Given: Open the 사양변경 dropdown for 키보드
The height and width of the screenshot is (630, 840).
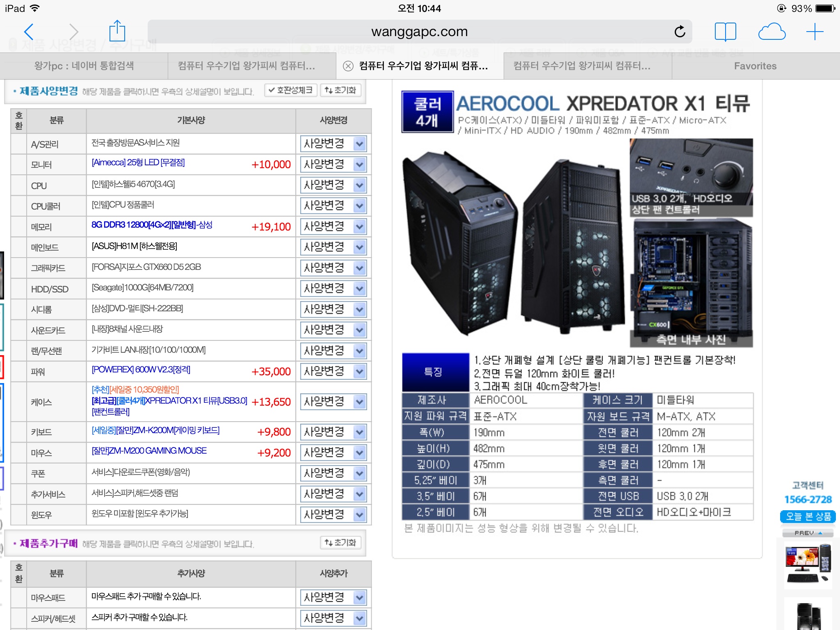Looking at the screenshot, I should click(x=333, y=432).
